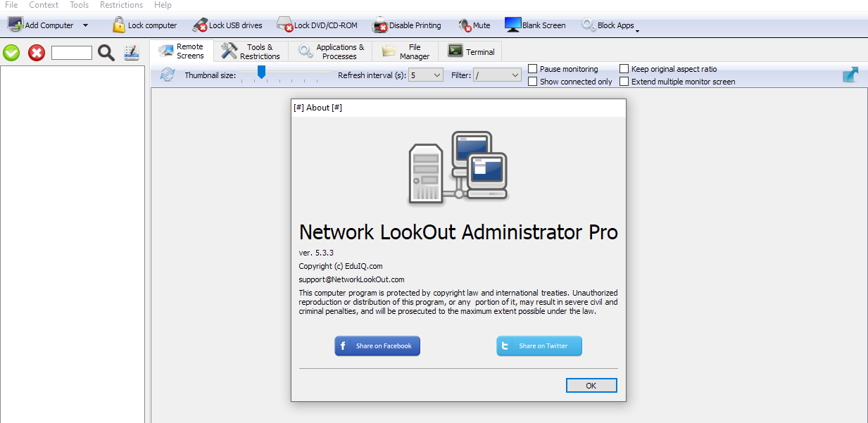Switch to the Remote Screens tab

[182, 51]
